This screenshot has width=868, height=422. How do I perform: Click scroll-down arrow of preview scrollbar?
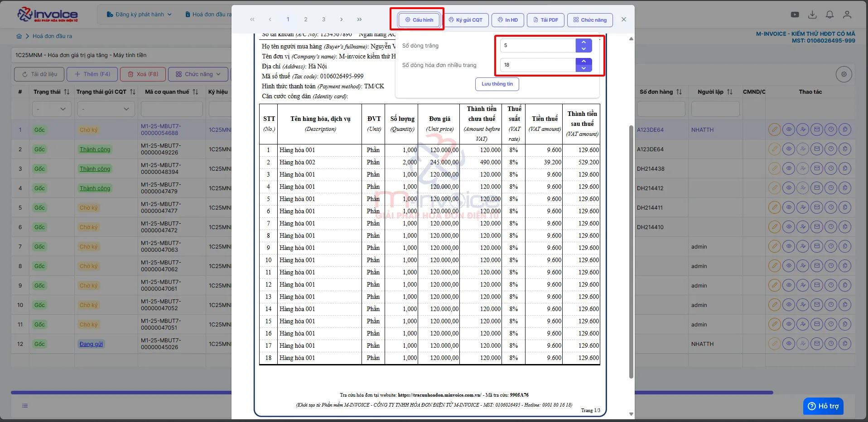631,414
